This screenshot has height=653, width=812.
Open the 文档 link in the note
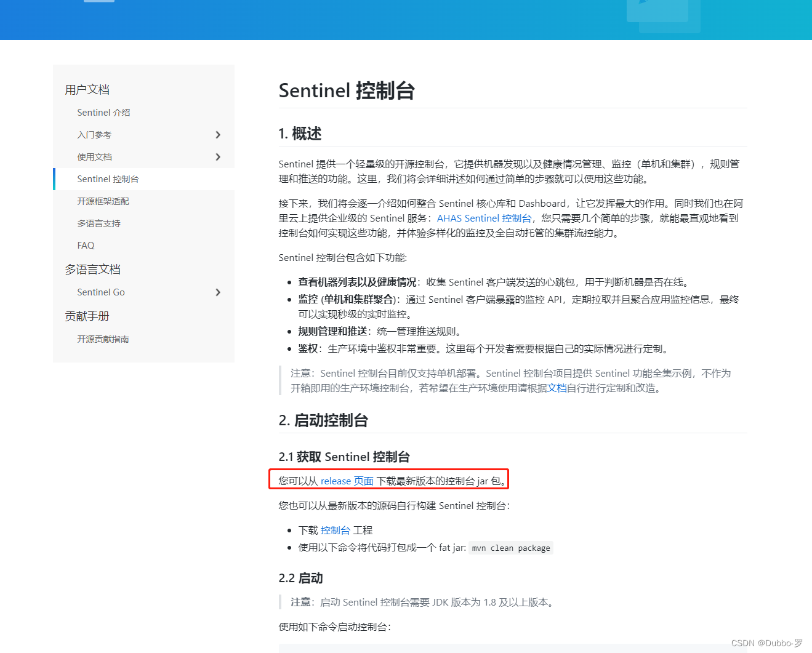pos(557,388)
